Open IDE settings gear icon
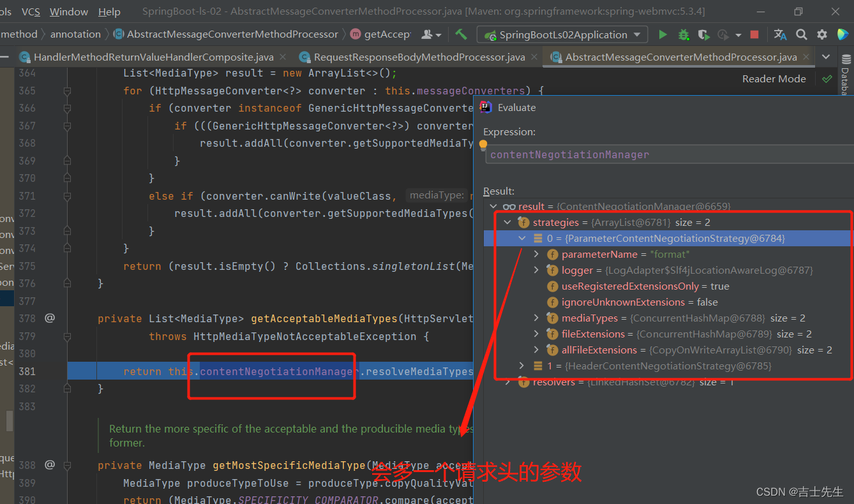854x504 pixels. click(x=822, y=34)
